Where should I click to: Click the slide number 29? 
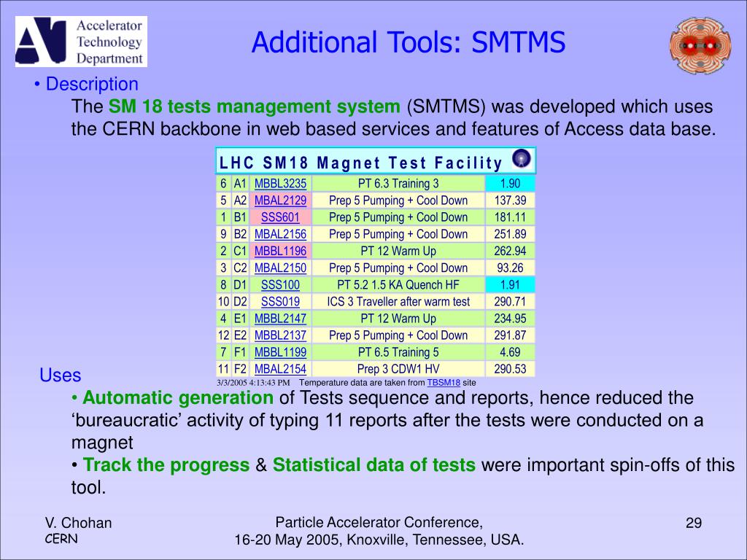(694, 523)
